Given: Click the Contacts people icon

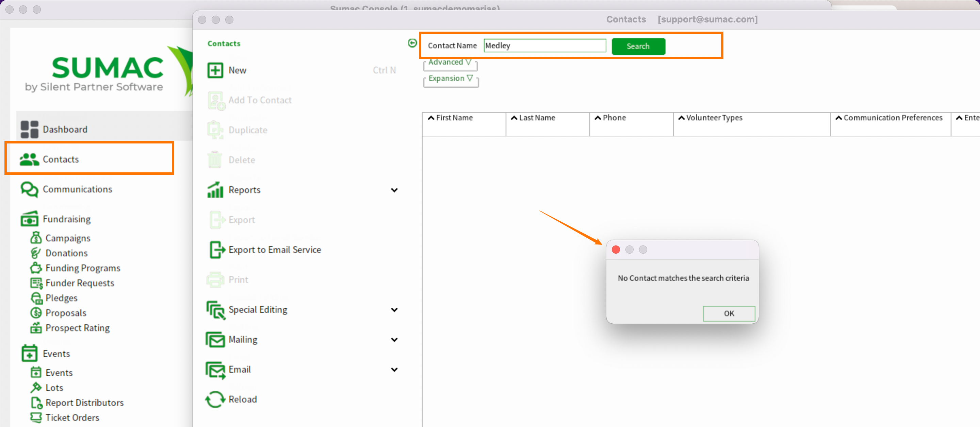Looking at the screenshot, I should coord(29,159).
